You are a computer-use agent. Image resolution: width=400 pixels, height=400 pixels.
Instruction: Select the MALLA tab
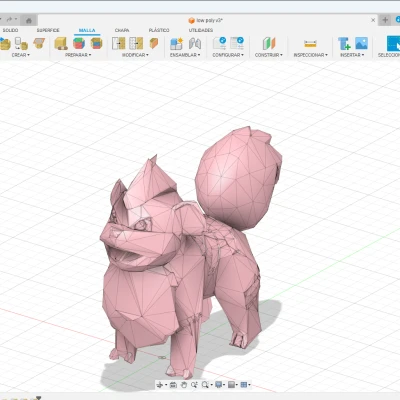click(87, 30)
